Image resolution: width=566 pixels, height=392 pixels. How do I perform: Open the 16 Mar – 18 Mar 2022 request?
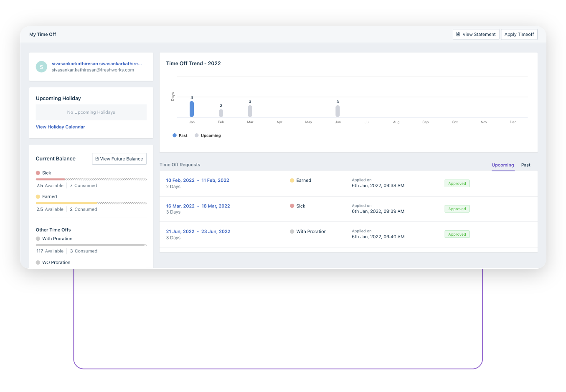click(198, 206)
